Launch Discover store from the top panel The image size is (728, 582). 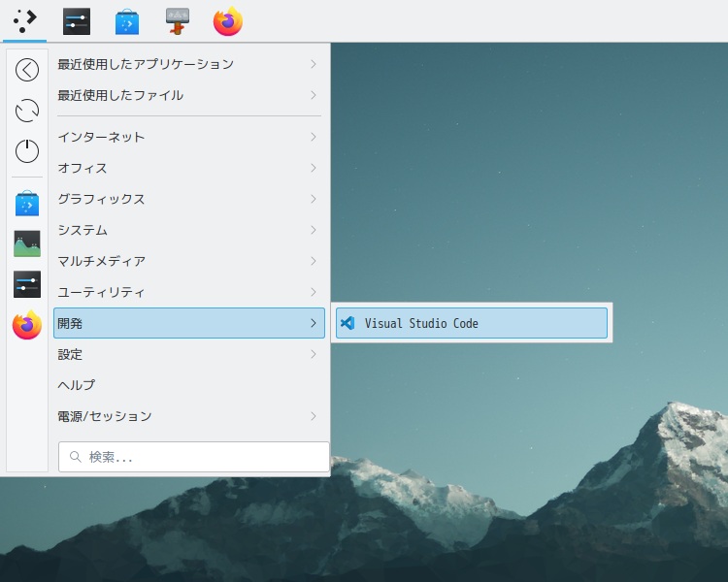coord(127,21)
